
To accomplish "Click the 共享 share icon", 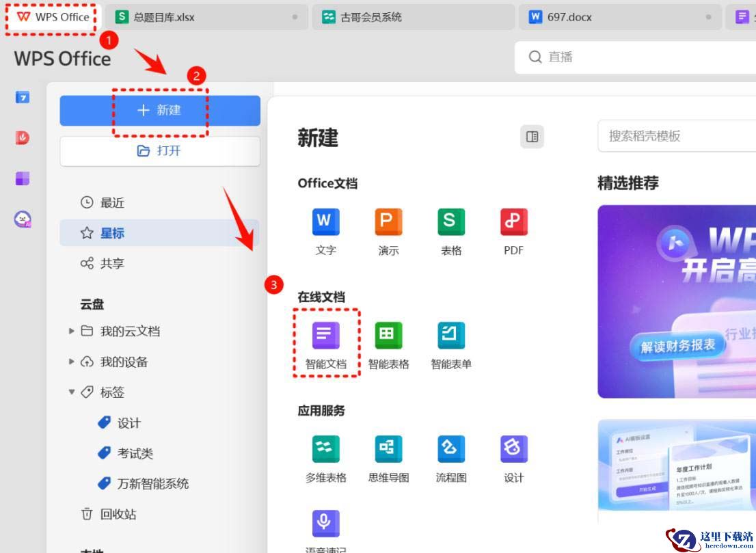I will [x=87, y=263].
